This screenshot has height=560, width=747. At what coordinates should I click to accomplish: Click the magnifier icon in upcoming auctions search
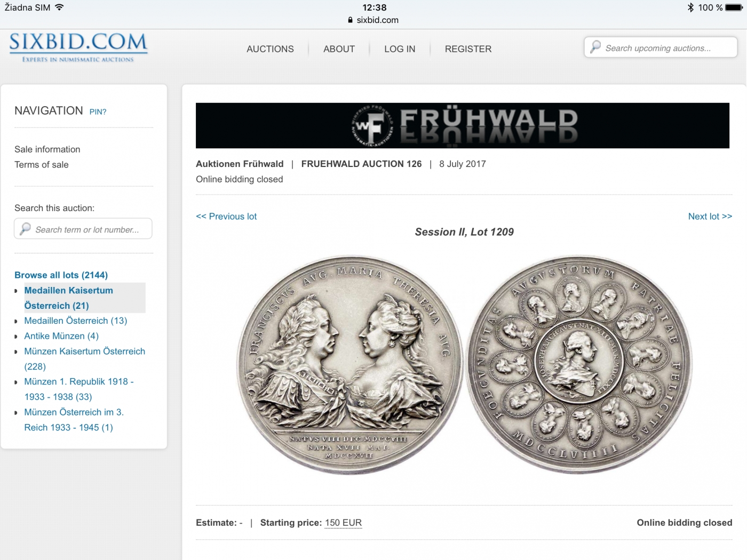click(x=595, y=47)
